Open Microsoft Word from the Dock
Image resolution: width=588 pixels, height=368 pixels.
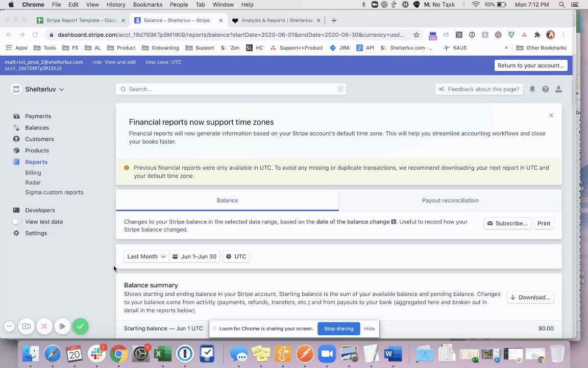click(393, 354)
